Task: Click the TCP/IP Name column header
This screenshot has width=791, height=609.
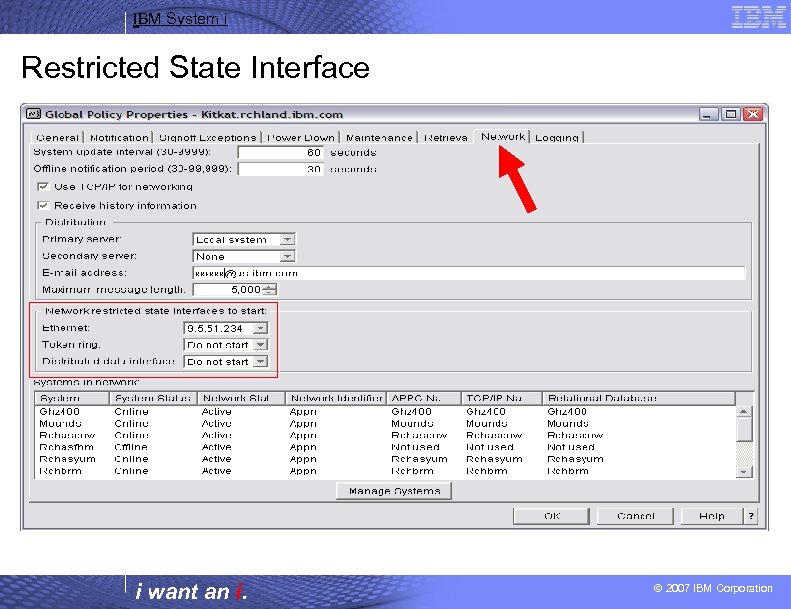Action: [x=501, y=398]
